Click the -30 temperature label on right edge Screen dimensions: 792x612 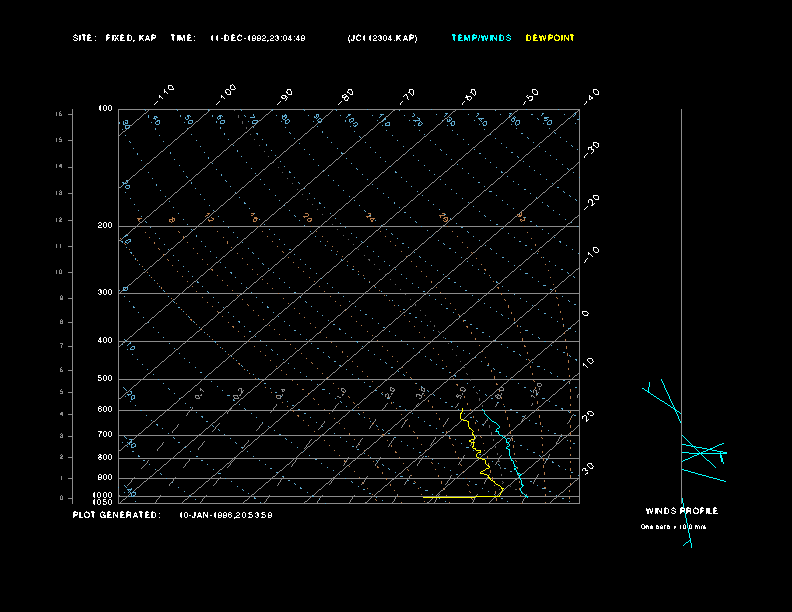coord(591,149)
